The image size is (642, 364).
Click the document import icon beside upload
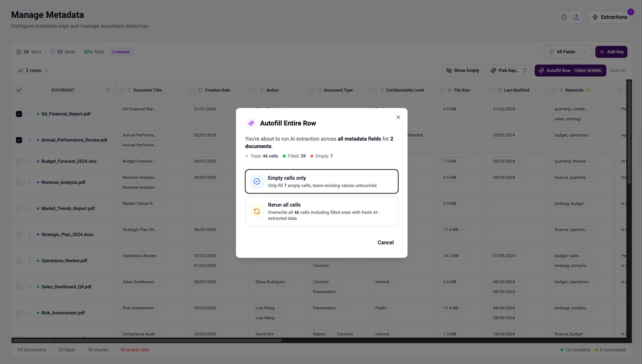pos(564,17)
